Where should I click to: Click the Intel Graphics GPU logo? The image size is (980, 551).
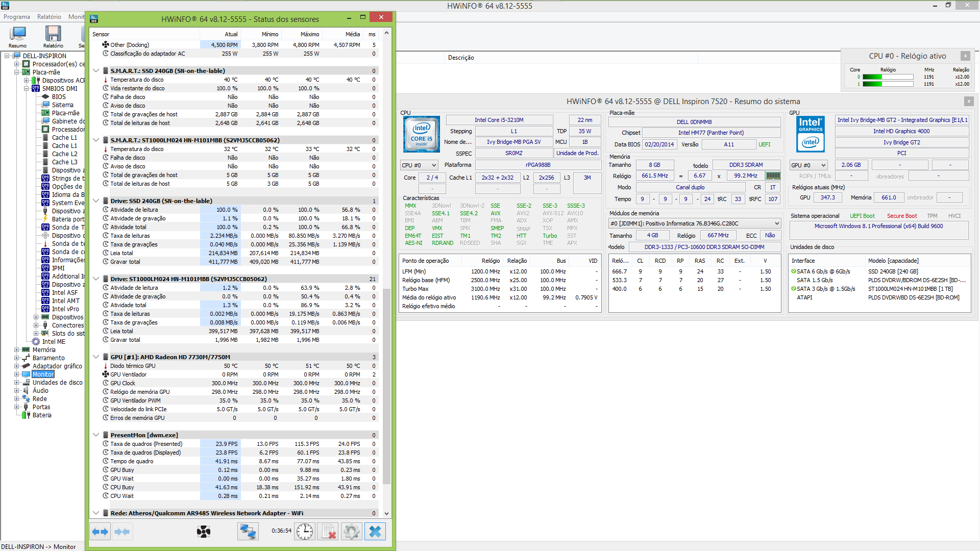click(811, 134)
